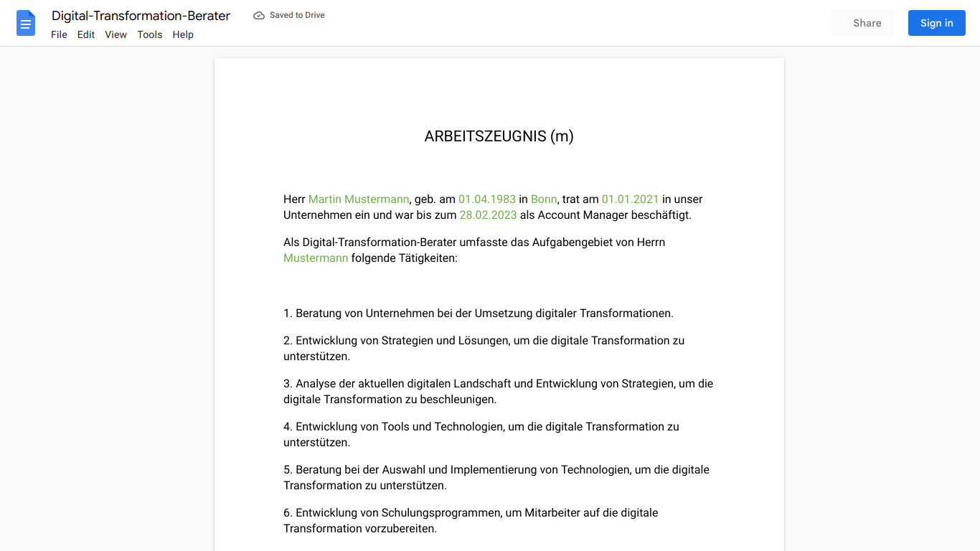The height and width of the screenshot is (551, 980).
Task: Open the View menu
Action: coord(116,34)
